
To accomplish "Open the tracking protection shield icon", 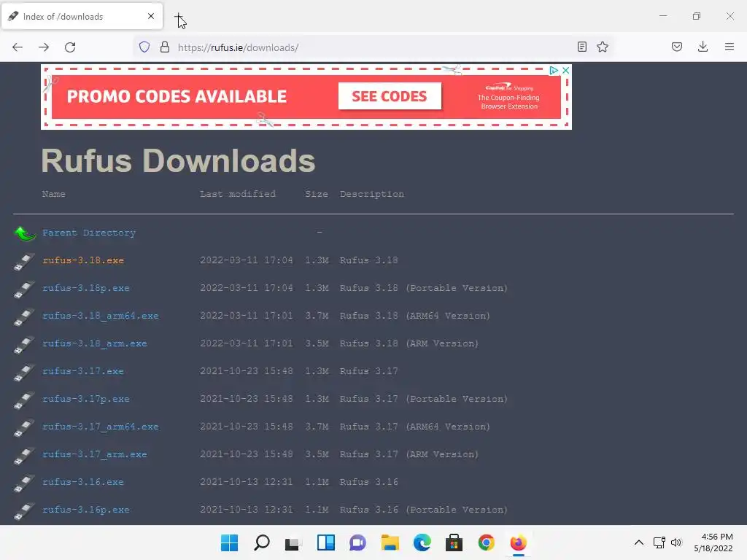I will (x=144, y=47).
